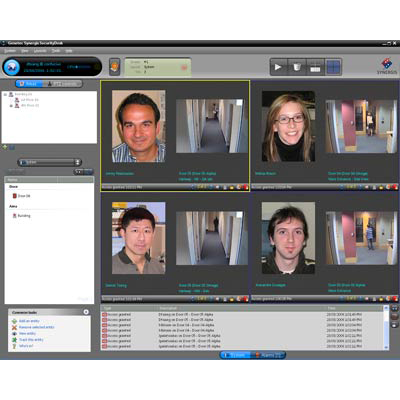Viewport: 400px width, 400px height.
Task: Click the Add an entity link
Action: [x=29, y=321]
